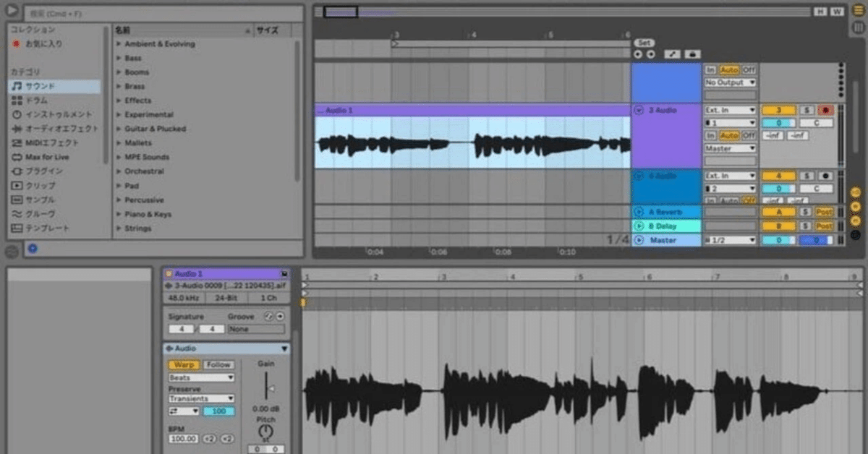This screenshot has height=454, width=868.
Task: Open the グルーヴ (Grooves) category
Action: point(54,214)
